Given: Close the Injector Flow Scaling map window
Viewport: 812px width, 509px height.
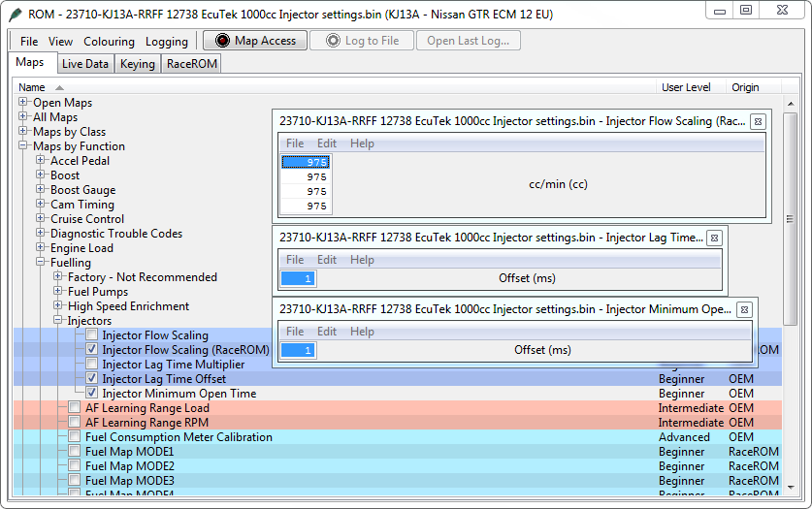Looking at the screenshot, I should (x=758, y=121).
